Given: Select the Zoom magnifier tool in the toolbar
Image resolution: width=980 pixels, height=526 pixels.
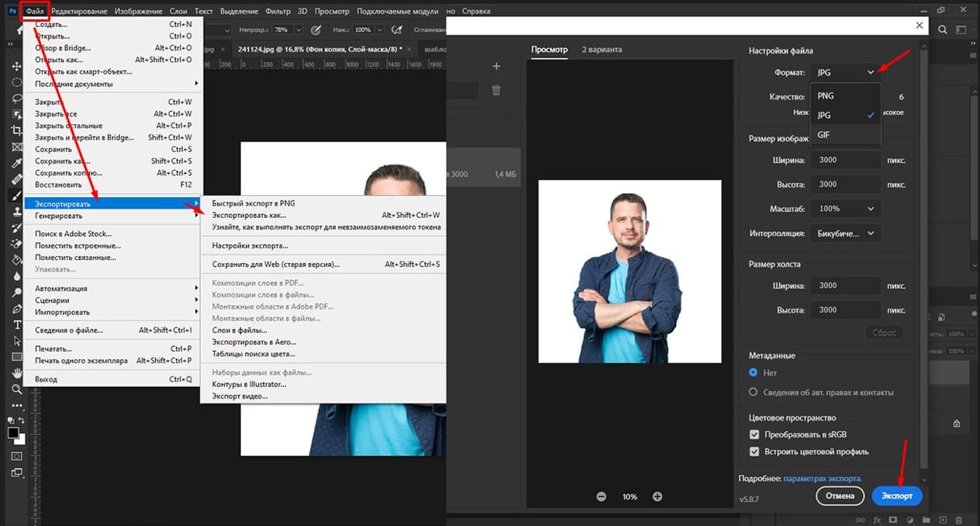Looking at the screenshot, I should pyautogui.click(x=16, y=389).
